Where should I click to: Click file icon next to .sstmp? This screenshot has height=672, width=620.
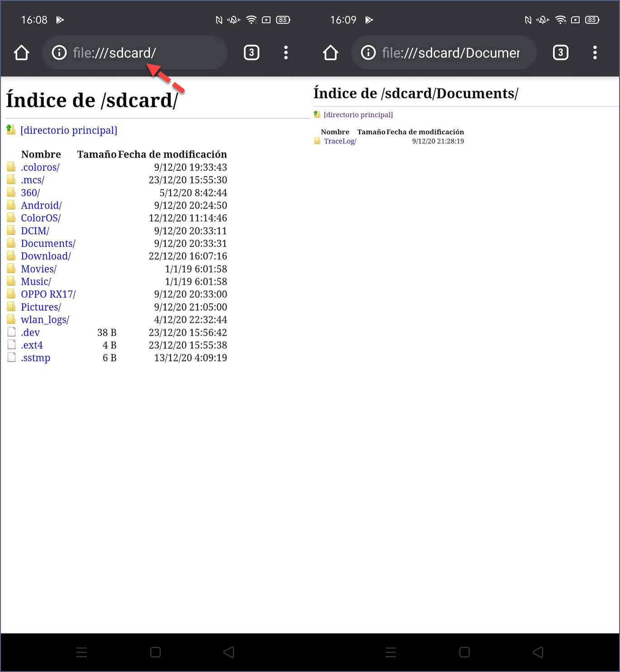(x=11, y=357)
